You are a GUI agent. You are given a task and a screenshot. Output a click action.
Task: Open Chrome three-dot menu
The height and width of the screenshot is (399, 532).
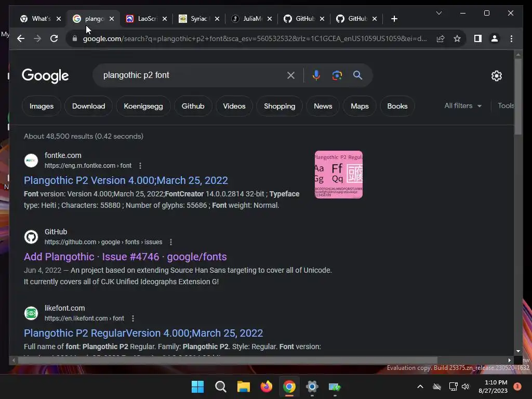(x=511, y=38)
